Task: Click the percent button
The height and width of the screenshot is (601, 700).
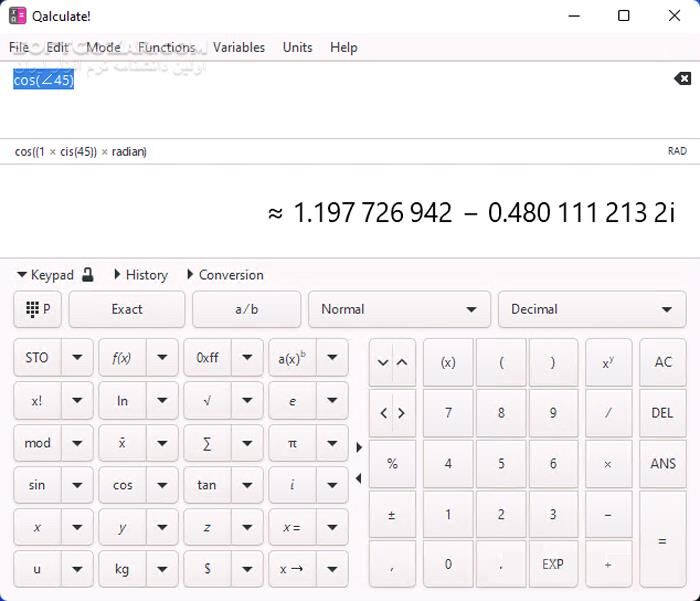Action: [x=392, y=464]
